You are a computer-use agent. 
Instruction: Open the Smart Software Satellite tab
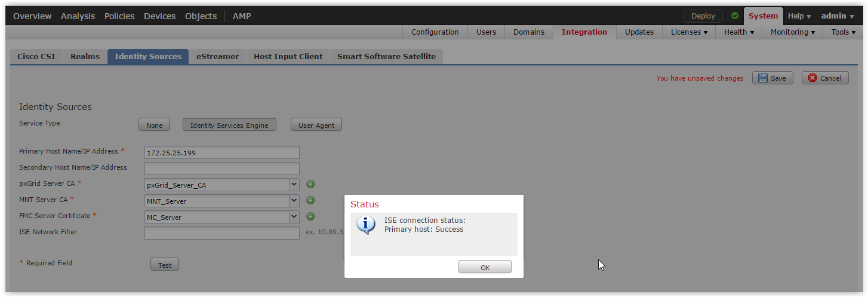pos(386,57)
